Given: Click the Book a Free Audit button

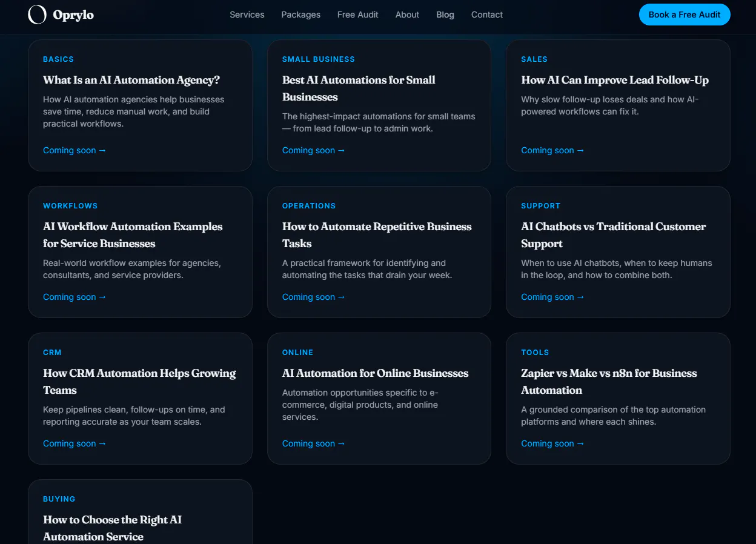Looking at the screenshot, I should (x=685, y=15).
